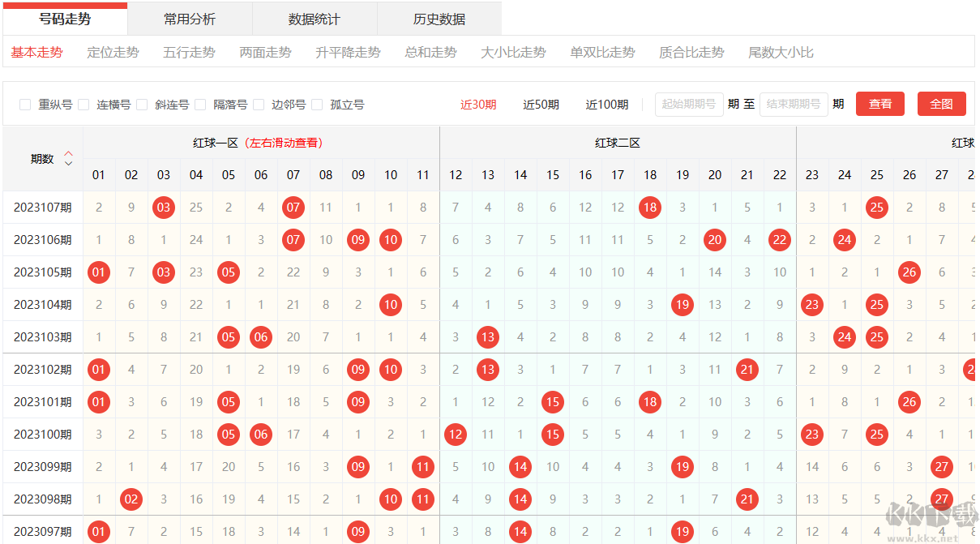
Task: Click the 2023107期 row label
Action: [x=43, y=208]
